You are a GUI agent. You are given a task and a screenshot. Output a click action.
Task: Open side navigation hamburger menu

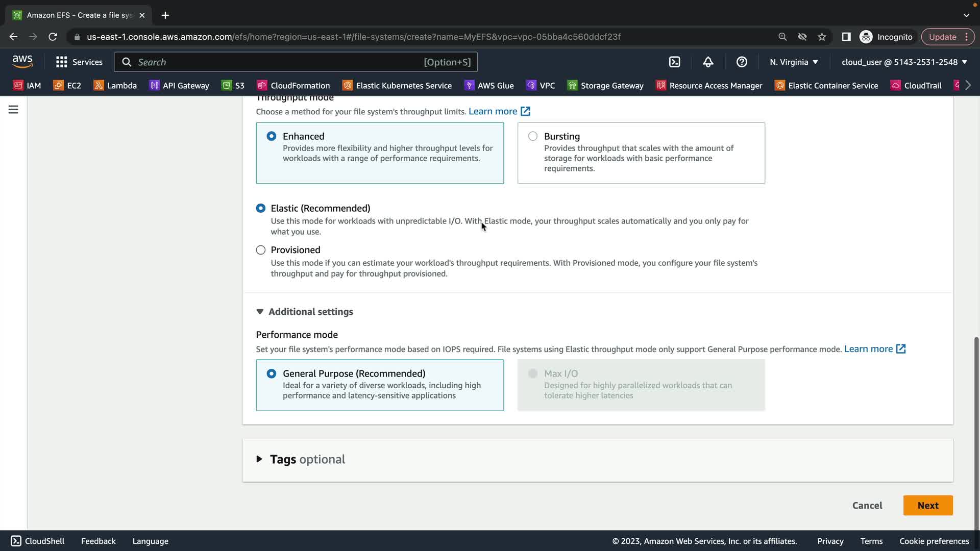tap(13, 110)
